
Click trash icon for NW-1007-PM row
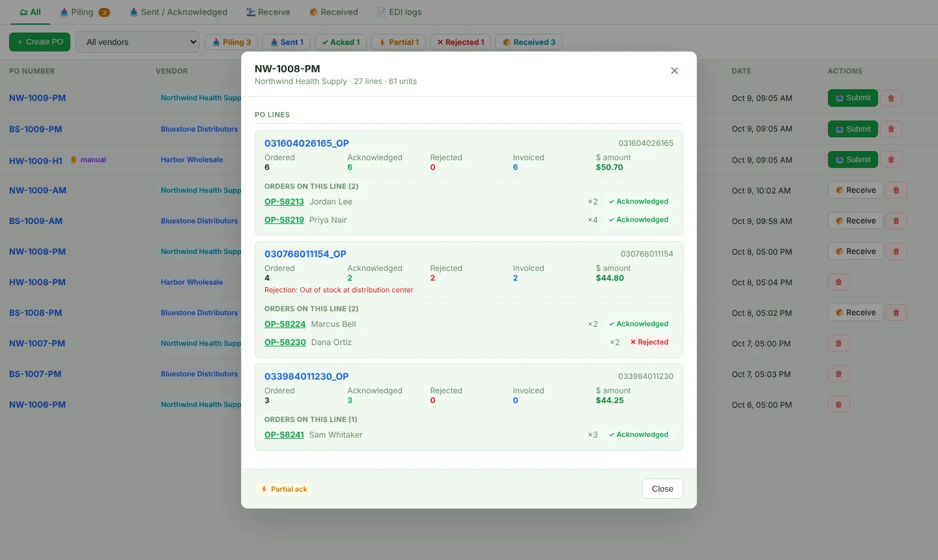click(x=838, y=343)
